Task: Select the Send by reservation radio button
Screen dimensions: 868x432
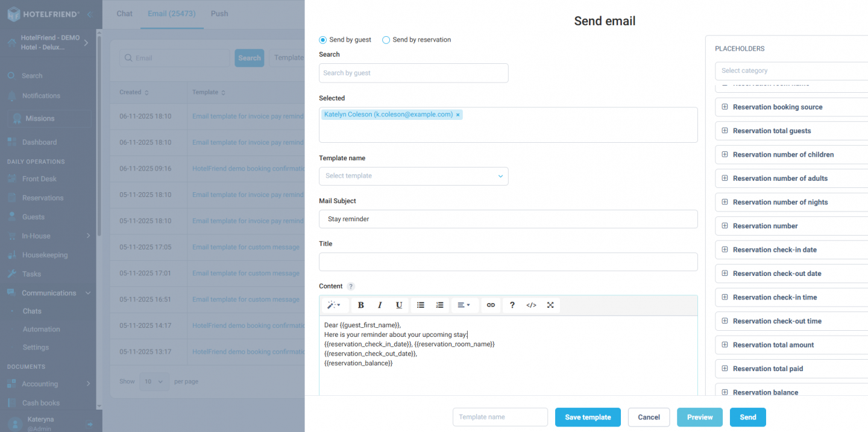Action: [386, 40]
